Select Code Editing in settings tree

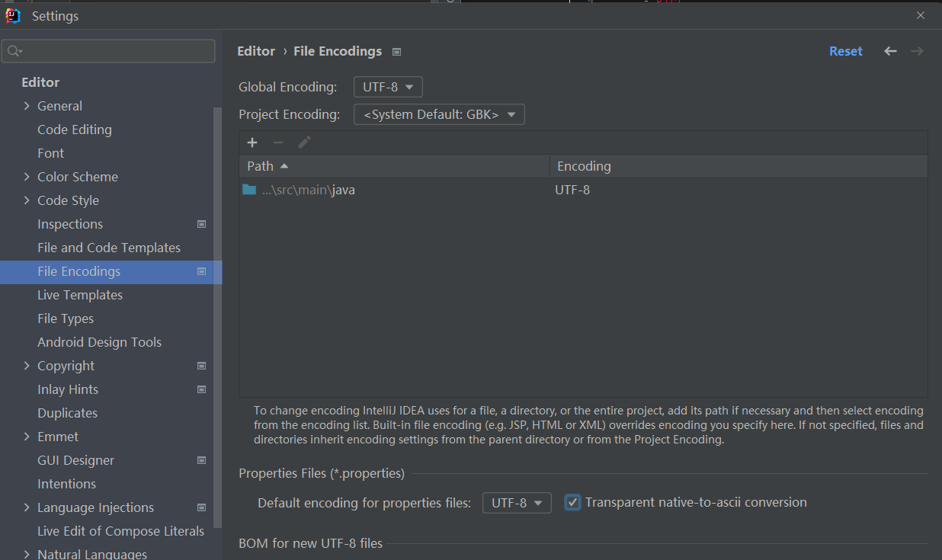(75, 130)
